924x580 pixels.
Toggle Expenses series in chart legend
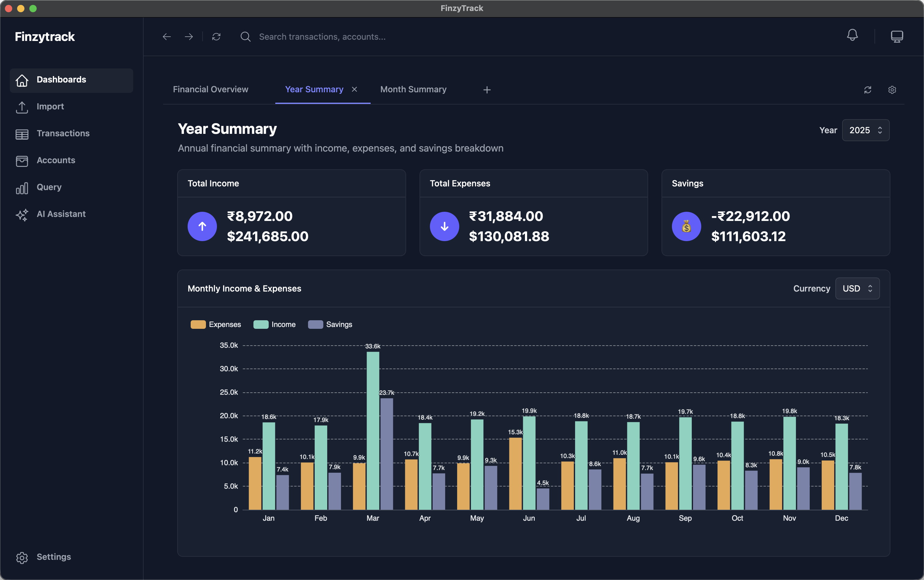[x=215, y=325]
